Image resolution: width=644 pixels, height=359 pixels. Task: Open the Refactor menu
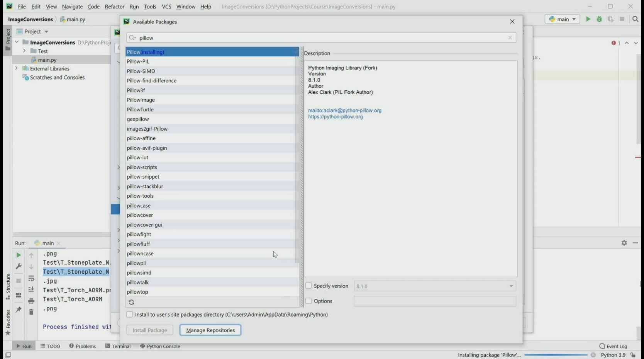(x=115, y=7)
